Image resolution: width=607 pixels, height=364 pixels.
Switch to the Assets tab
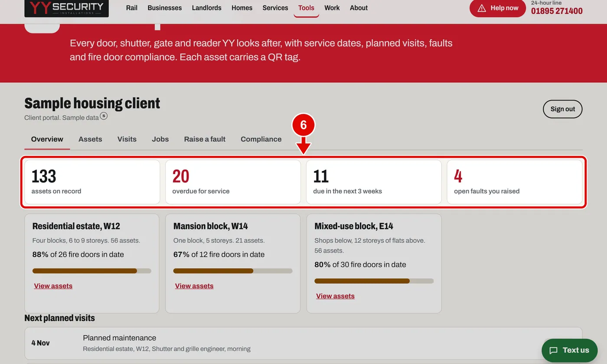pos(90,140)
